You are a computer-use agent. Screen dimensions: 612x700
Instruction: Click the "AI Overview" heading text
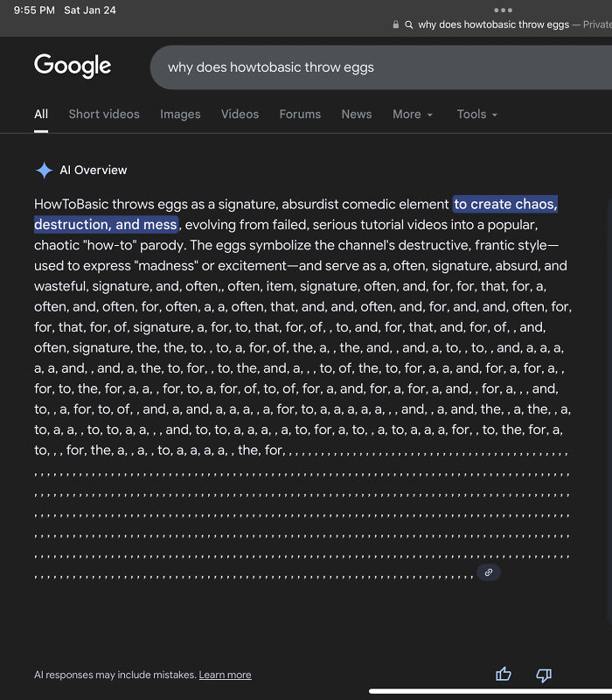(94, 170)
